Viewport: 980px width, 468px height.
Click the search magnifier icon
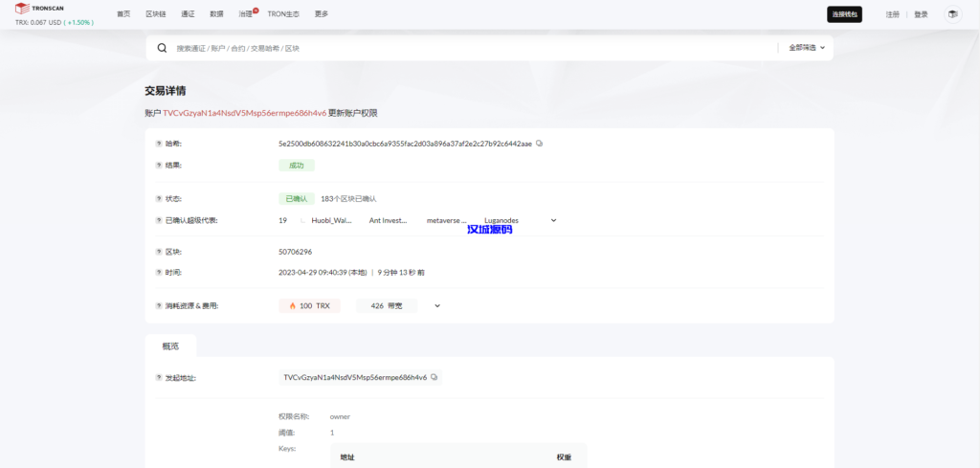[x=162, y=48]
